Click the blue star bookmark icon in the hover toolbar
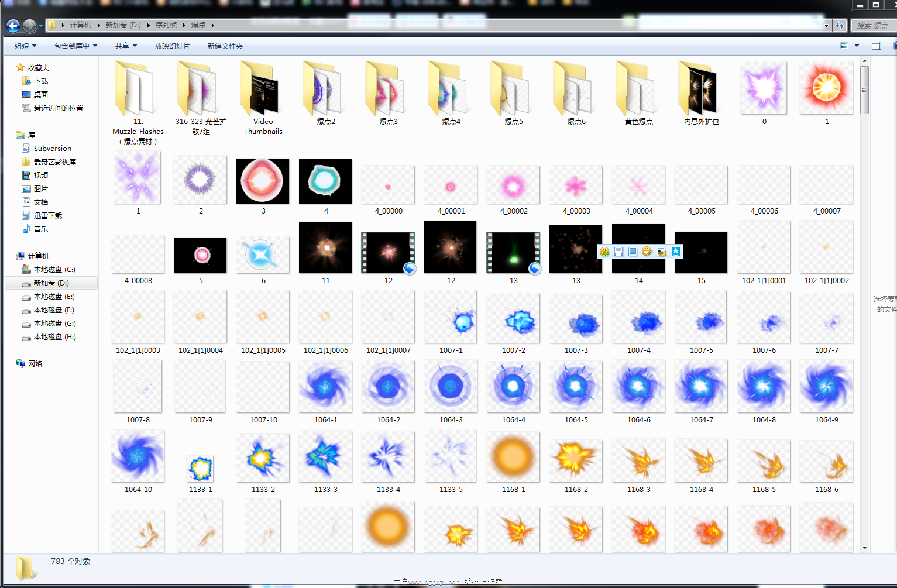This screenshot has height=588, width=897. point(676,252)
